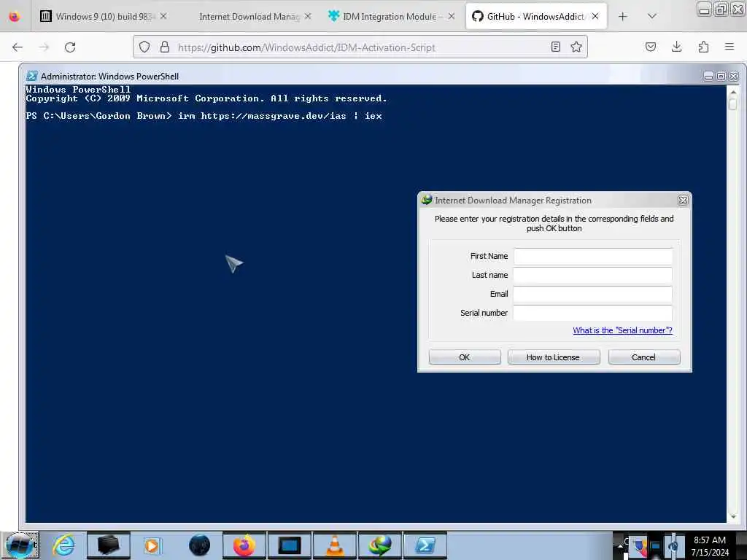
Task: Close the IDM Integration Module tab
Action: point(451,16)
